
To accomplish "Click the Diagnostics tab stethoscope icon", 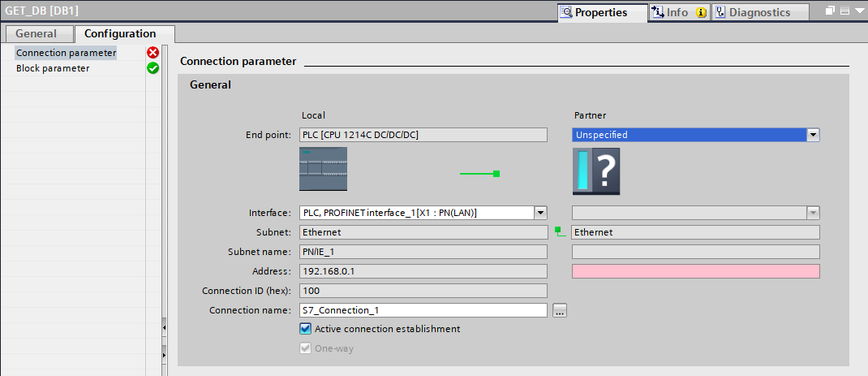I will 720,12.
